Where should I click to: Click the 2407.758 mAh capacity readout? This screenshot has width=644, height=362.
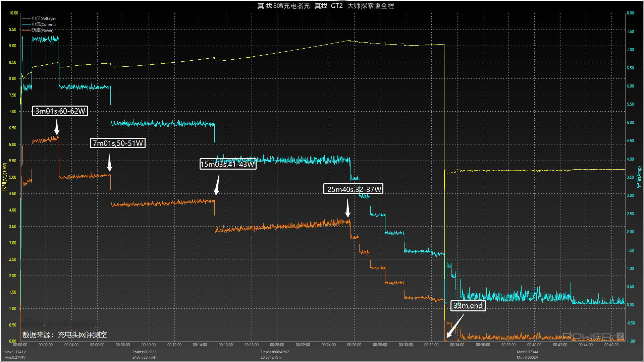point(144,357)
